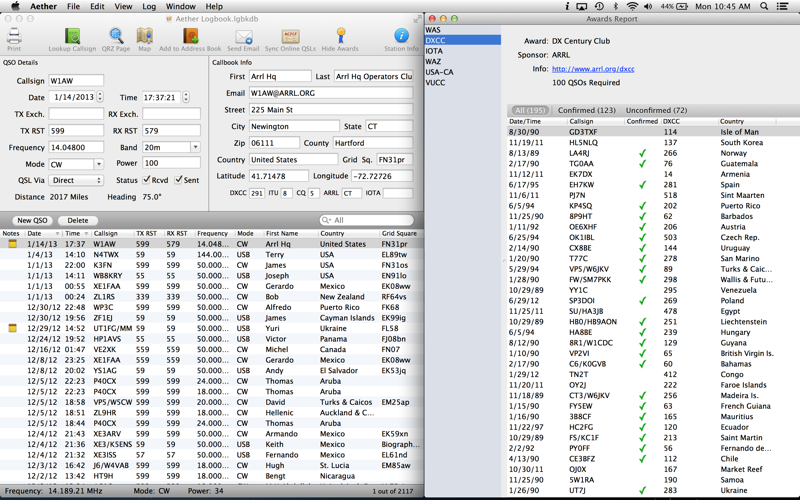Switch to the Confirmed (123) tab
The height and width of the screenshot is (500, 800).
[x=586, y=110]
